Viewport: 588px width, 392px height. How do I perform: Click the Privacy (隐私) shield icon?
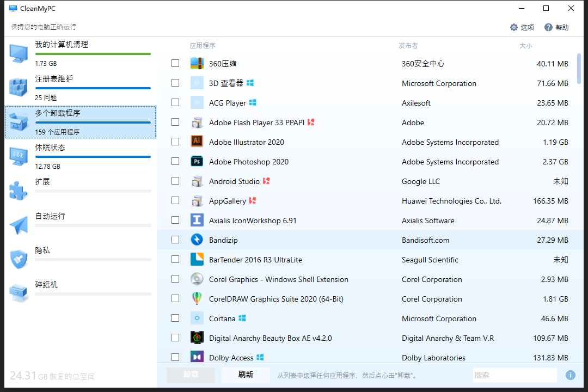[19, 259]
